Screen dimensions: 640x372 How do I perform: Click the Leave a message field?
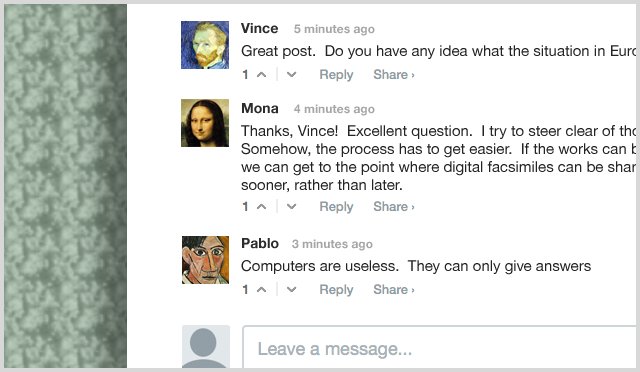[439, 347]
